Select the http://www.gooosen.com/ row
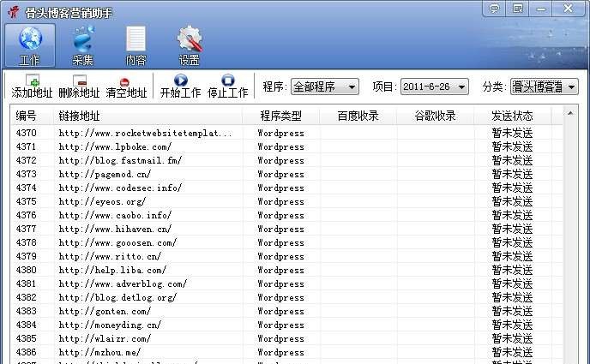This screenshot has height=364, width=590. (x=286, y=242)
